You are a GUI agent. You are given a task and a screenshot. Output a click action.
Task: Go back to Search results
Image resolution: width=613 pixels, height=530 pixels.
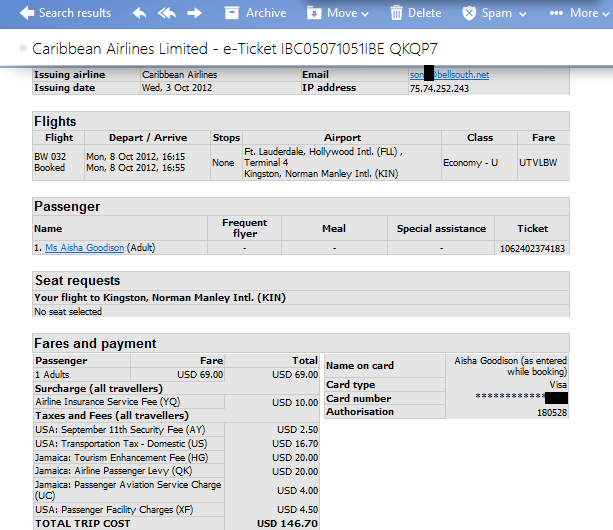tap(65, 13)
